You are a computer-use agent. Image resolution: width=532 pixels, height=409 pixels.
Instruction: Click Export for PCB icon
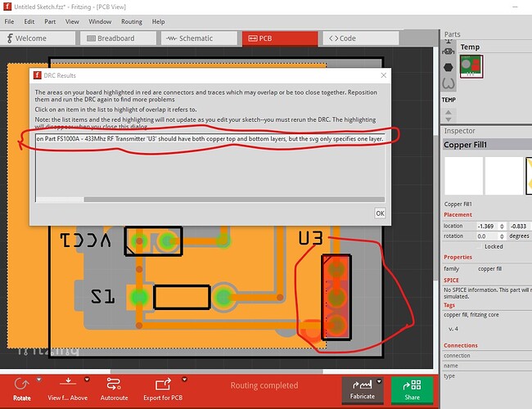(x=163, y=384)
